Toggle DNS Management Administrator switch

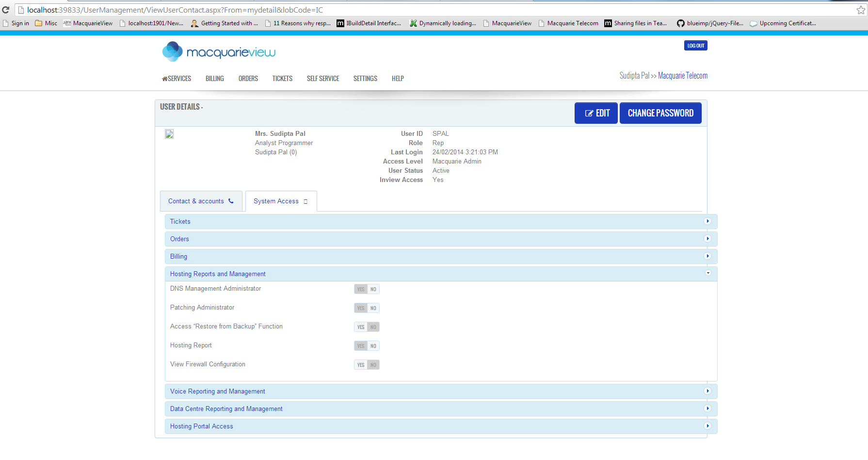coord(367,289)
